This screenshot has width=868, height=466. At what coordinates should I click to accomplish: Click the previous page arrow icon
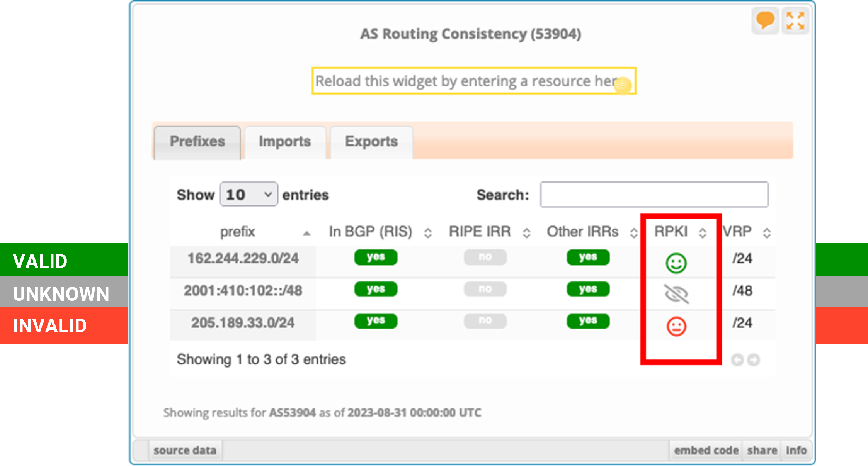(x=737, y=360)
